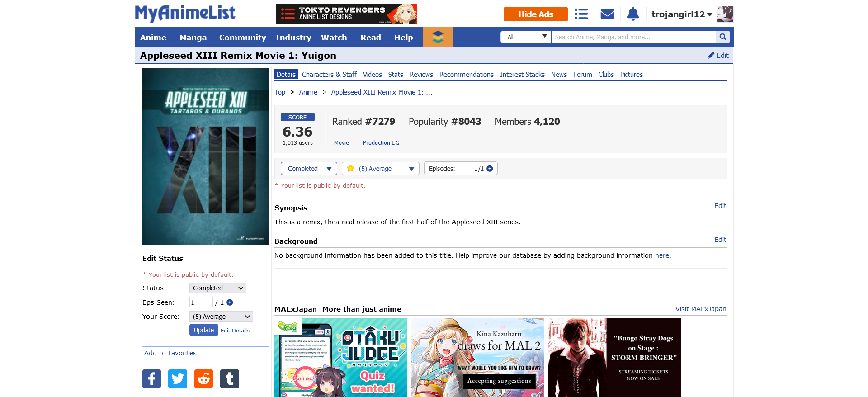Open the Help menu
Screen dimensions: 868x397
pyautogui.click(x=403, y=38)
